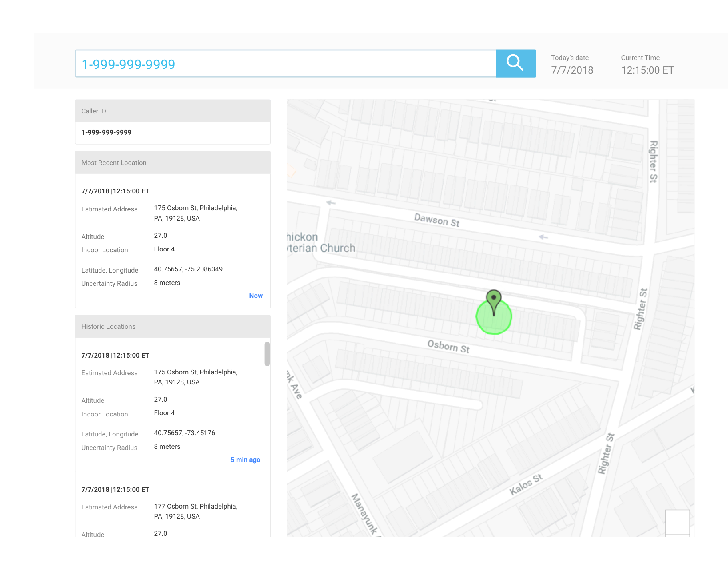Select the phone number search input field

[x=284, y=63]
